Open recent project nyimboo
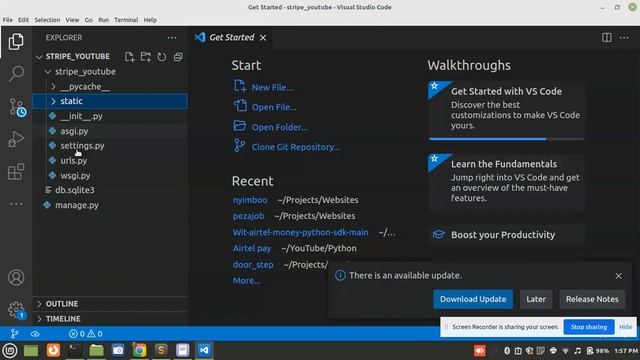 250,200
